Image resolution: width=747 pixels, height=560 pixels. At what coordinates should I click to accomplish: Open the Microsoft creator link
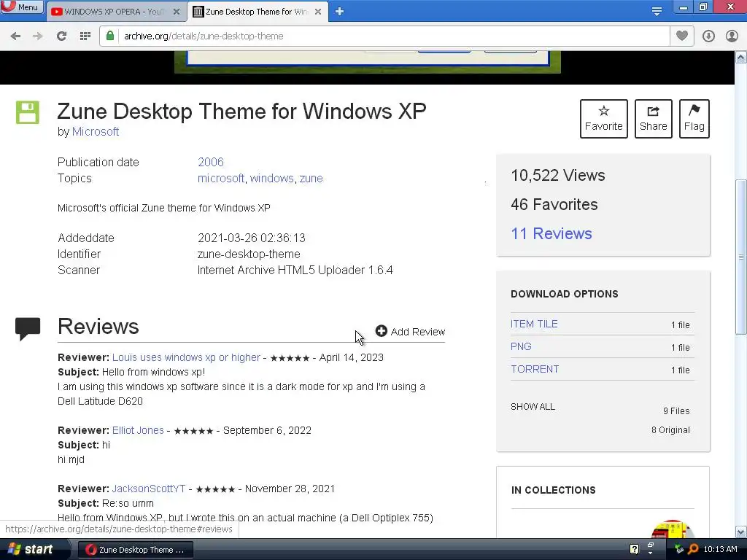click(96, 132)
